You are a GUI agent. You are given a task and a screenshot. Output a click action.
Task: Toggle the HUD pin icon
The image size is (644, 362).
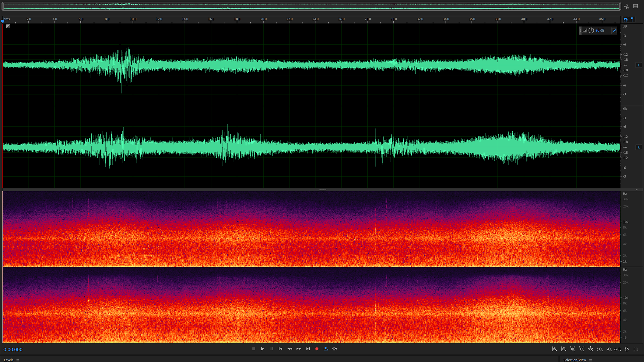point(614,31)
